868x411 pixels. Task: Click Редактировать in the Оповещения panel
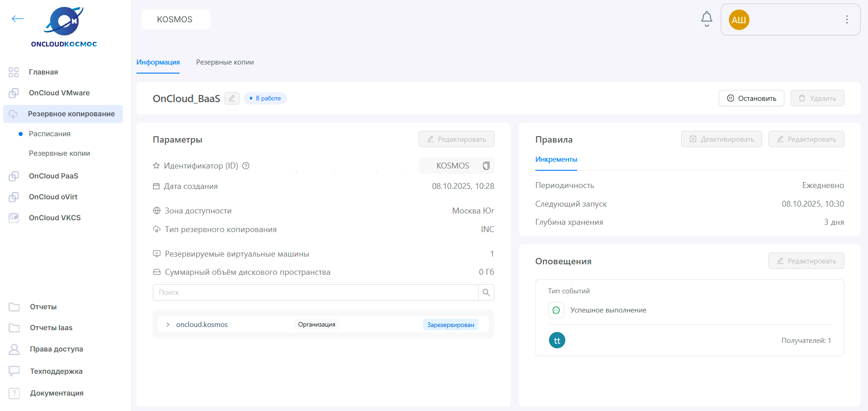click(806, 261)
